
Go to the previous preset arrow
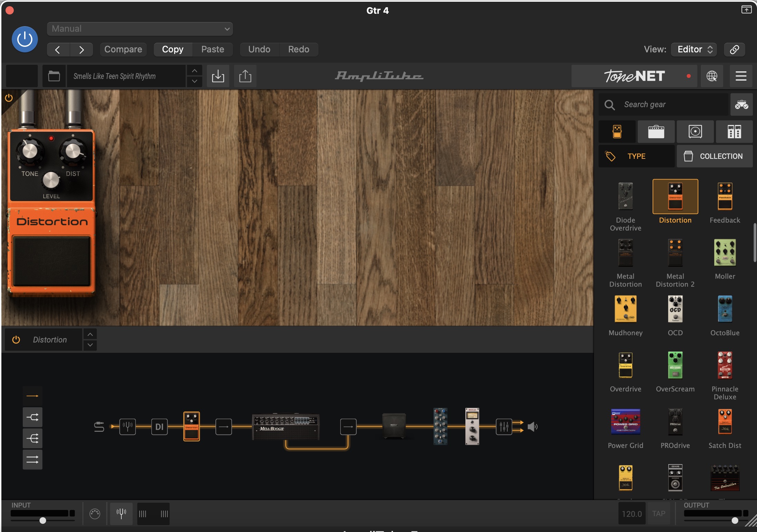point(58,50)
